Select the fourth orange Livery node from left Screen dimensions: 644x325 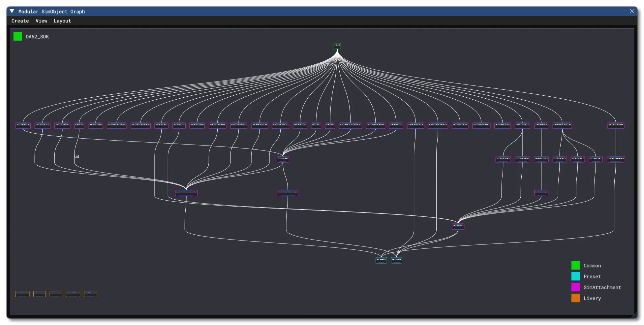[x=73, y=294]
